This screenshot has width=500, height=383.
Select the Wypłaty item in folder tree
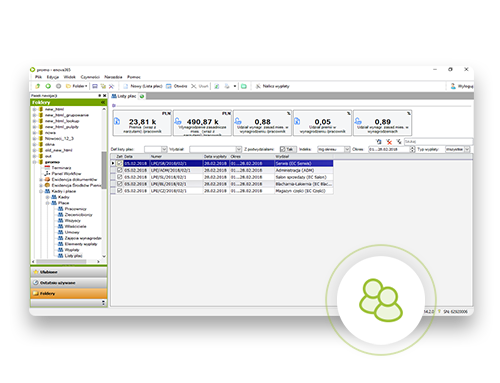point(72,250)
